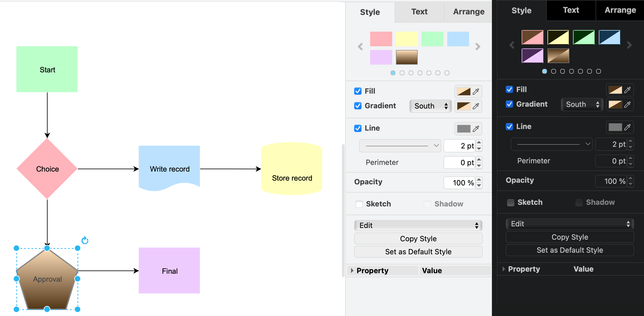Click the Fill color eyedropper icon

tap(476, 92)
